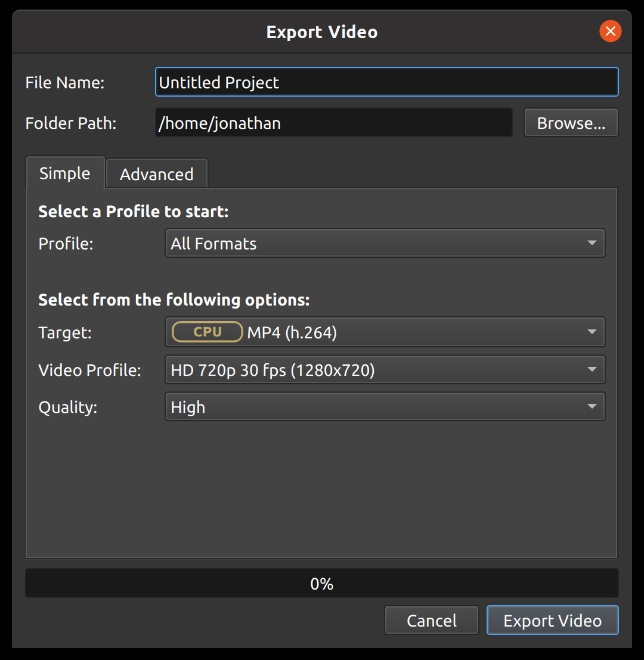644x660 pixels.
Task: Click the Quality dropdown arrow
Action: tap(592, 406)
